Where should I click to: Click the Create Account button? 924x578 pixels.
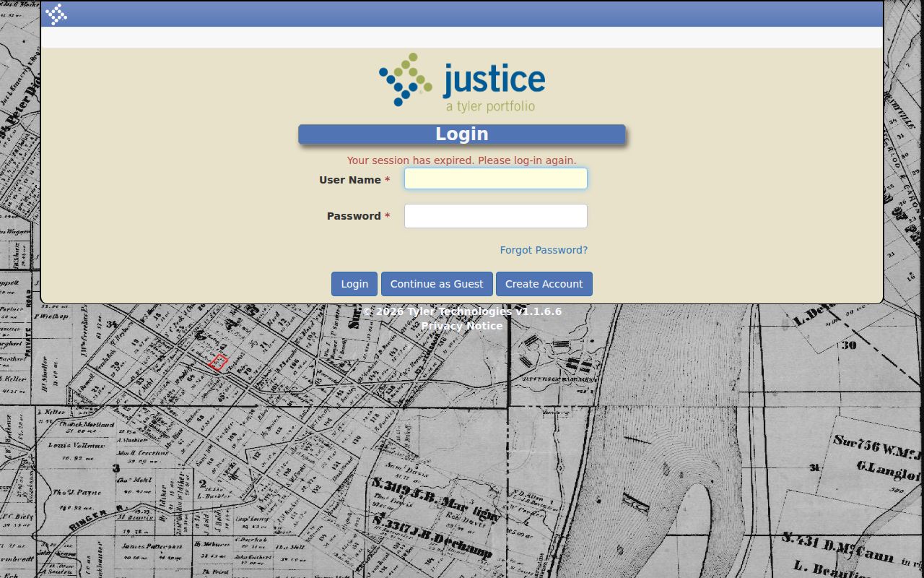544,284
